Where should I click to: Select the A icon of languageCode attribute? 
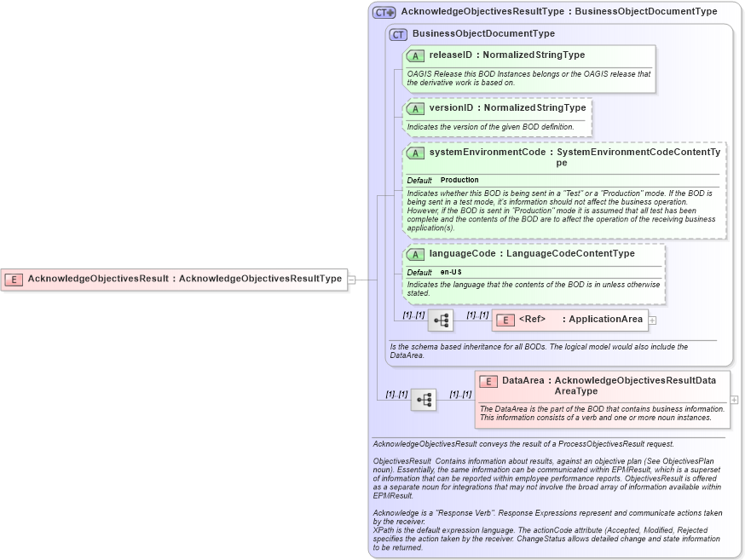(415, 254)
